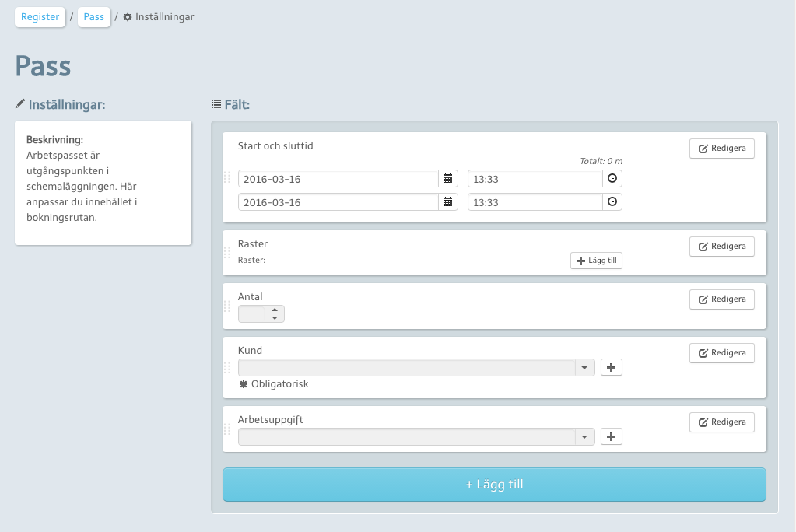Open the Pass breadcrumb link
Viewport: 796px width, 532px height.
(x=94, y=17)
